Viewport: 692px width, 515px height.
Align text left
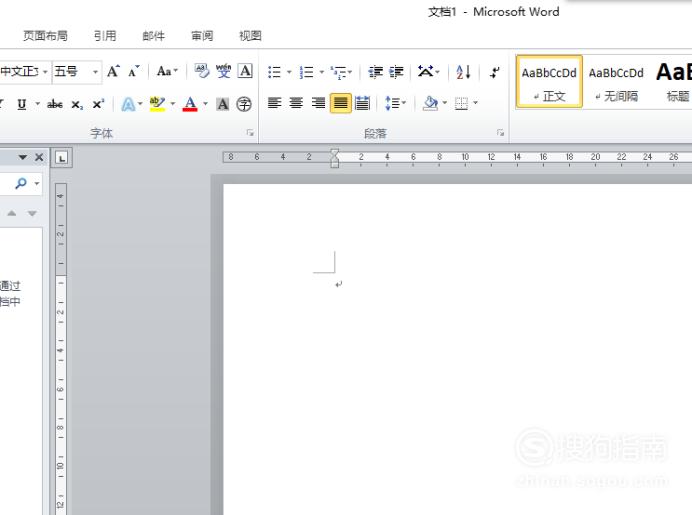(275, 103)
